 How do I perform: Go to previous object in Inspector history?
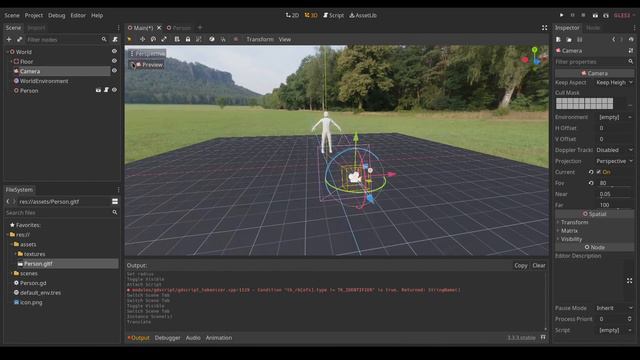click(x=613, y=40)
